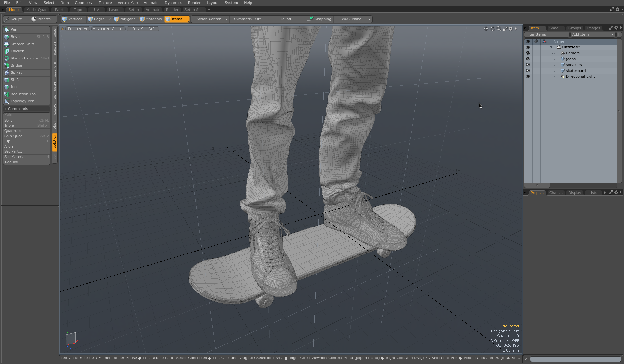The image size is (624, 364).
Task: Open the Geometry menu
Action: (x=83, y=3)
